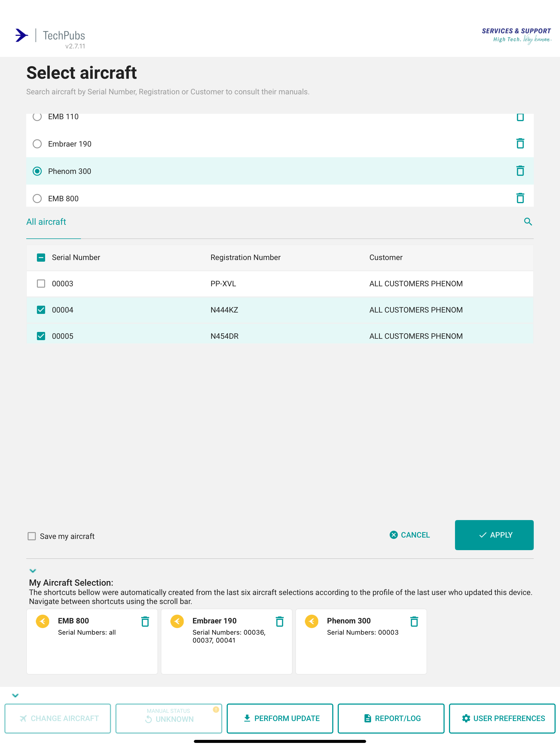Viewport: 560px width, 747px height.
Task: Check serial number 00003 checkbox
Action: (x=41, y=284)
